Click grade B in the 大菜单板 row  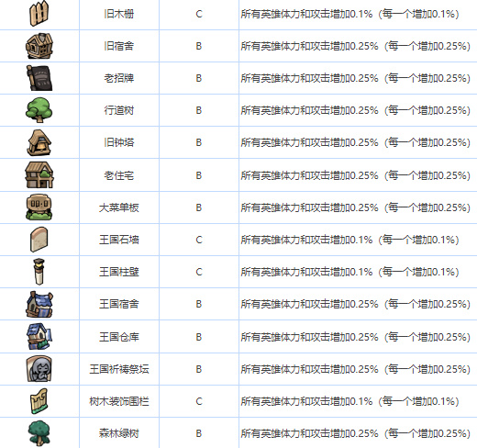[199, 207]
